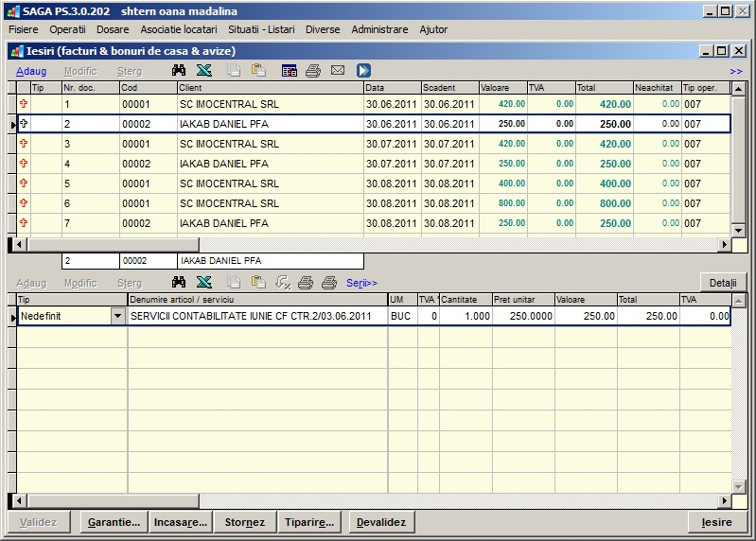Click the Denumire articol / serviciu column header
Image resolution: width=756 pixels, height=541 pixels.
(x=258, y=300)
